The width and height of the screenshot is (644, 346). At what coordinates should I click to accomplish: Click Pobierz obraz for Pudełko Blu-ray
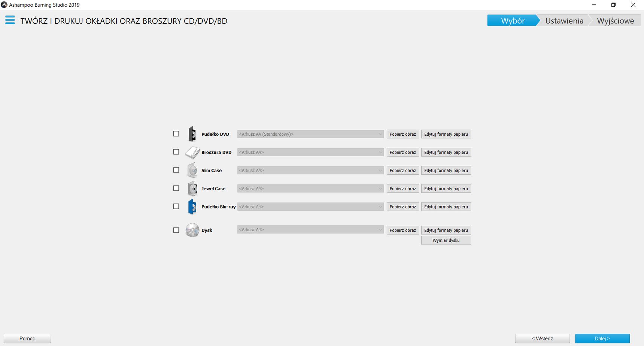tap(403, 207)
